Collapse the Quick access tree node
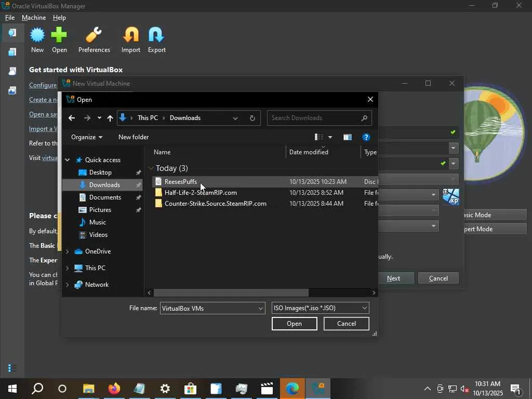 pos(67,160)
